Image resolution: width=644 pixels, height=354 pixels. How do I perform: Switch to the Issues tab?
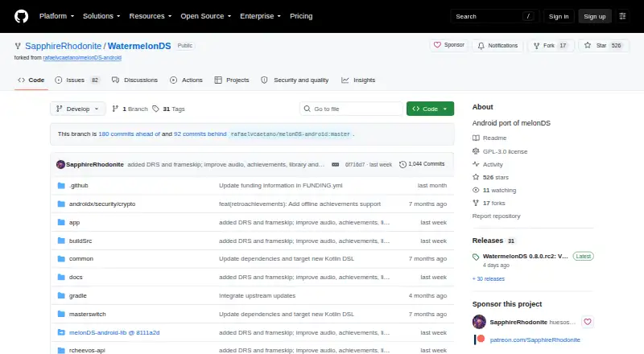tap(77, 80)
